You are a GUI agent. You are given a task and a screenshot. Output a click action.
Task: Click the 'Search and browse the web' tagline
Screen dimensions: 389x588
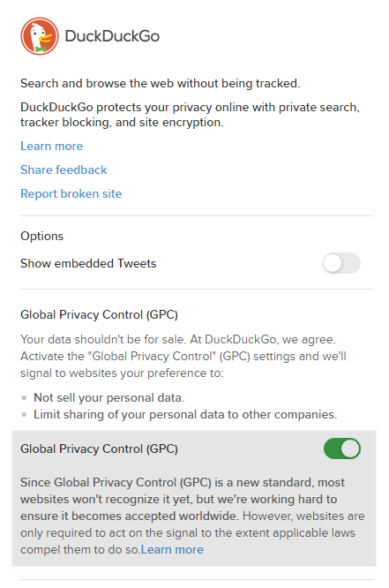pos(161,83)
